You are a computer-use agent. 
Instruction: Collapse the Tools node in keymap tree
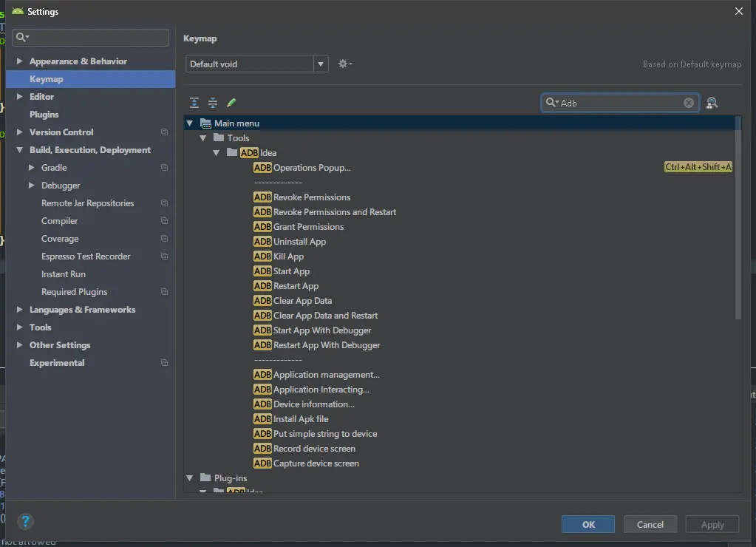tap(203, 138)
